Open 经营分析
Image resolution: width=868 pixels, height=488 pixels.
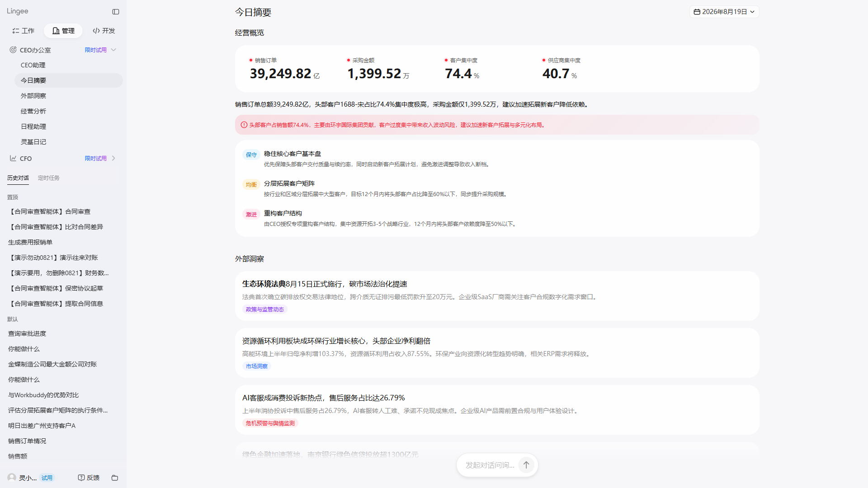point(69,111)
